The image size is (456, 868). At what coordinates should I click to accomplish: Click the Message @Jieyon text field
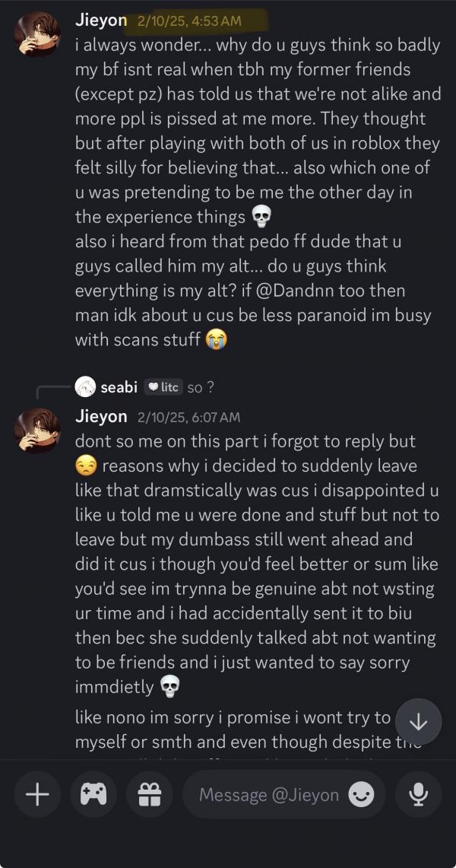pos(268,795)
